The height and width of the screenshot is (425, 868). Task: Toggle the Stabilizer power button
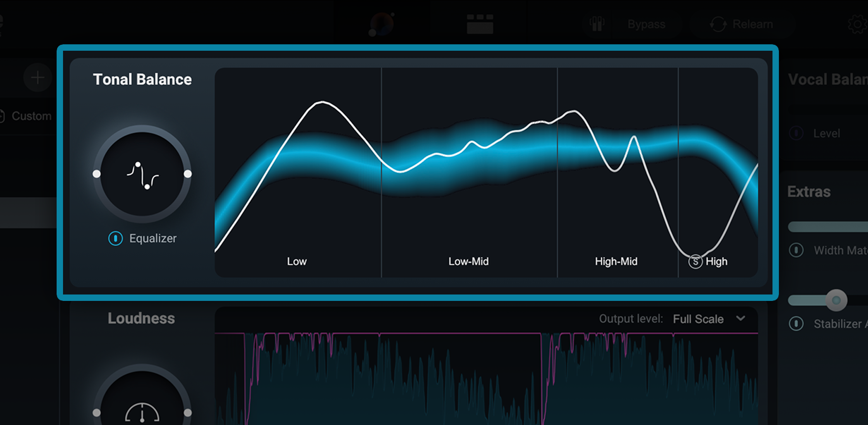[x=796, y=324]
